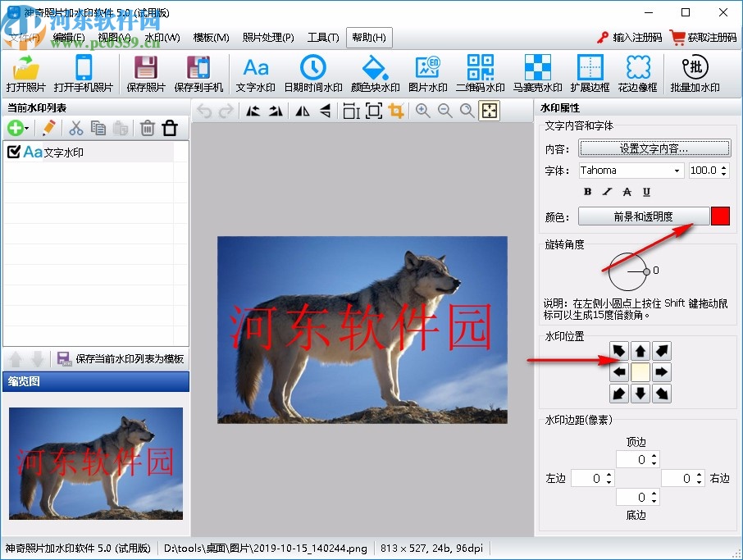Click the rotation angle dial handle
The image size is (743, 560).
tap(646, 271)
